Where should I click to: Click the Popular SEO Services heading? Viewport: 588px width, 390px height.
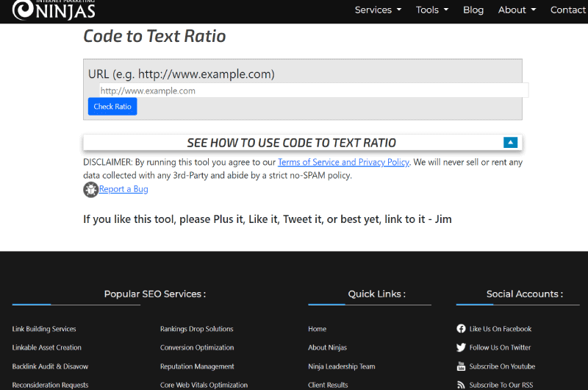(155, 294)
